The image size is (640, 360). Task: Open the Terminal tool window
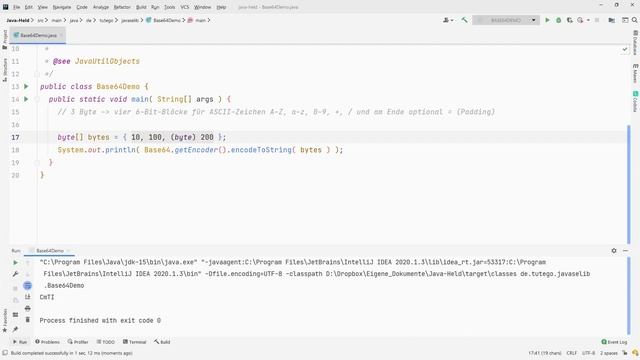134,342
